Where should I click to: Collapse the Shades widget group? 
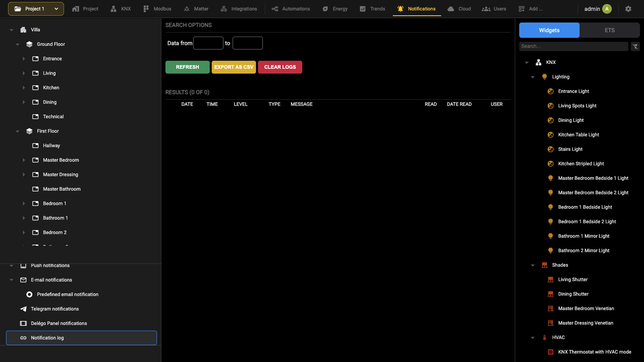533,265
